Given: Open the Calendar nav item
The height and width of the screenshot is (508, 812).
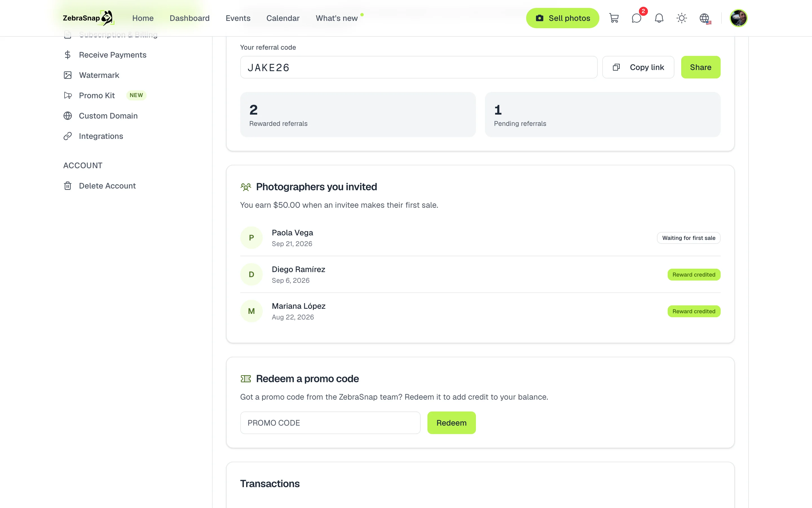Looking at the screenshot, I should point(283,18).
